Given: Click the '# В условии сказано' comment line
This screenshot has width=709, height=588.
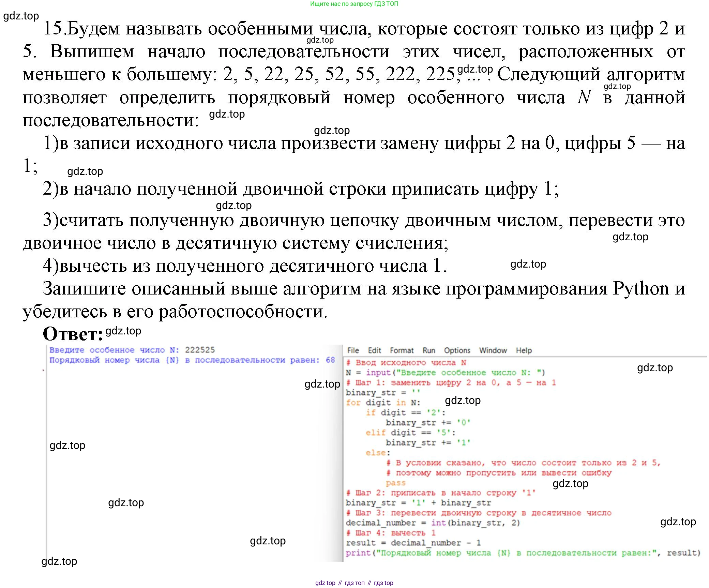Looking at the screenshot, I should point(523,463).
